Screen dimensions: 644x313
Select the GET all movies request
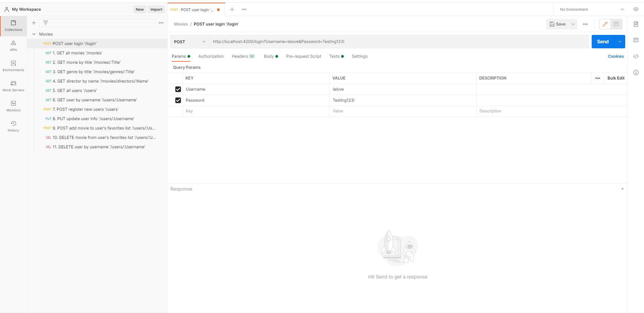coord(77,53)
